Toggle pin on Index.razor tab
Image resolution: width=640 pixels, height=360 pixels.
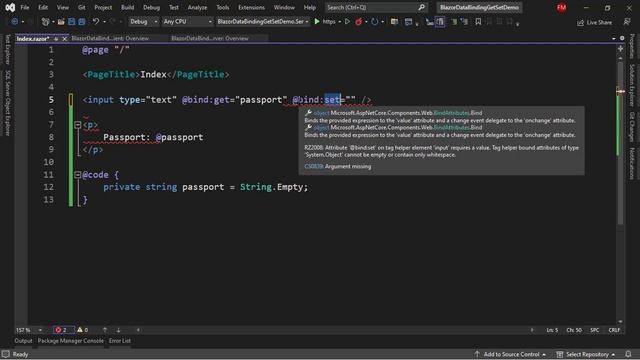(56, 39)
